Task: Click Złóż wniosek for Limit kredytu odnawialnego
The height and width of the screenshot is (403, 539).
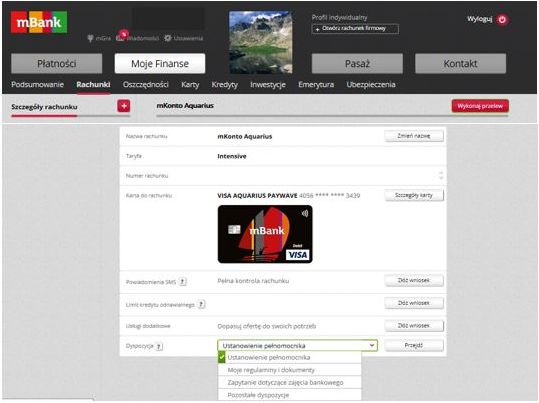Action: (x=414, y=303)
